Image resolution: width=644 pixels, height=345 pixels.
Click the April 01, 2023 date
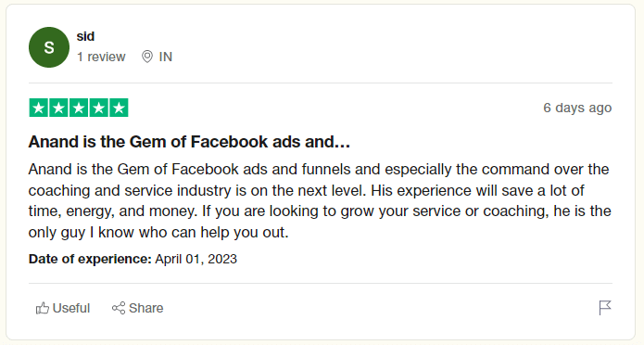point(196,259)
